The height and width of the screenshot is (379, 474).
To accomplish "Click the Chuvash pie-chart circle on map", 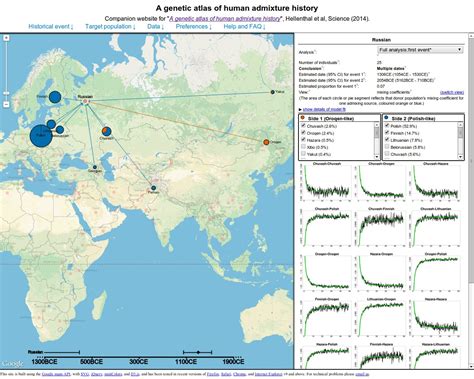I will [x=107, y=131].
